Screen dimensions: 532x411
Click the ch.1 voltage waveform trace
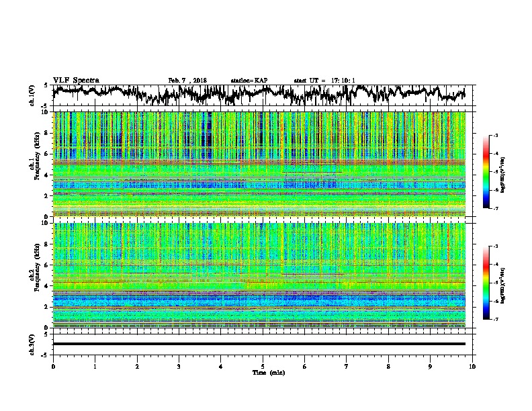[259, 93]
